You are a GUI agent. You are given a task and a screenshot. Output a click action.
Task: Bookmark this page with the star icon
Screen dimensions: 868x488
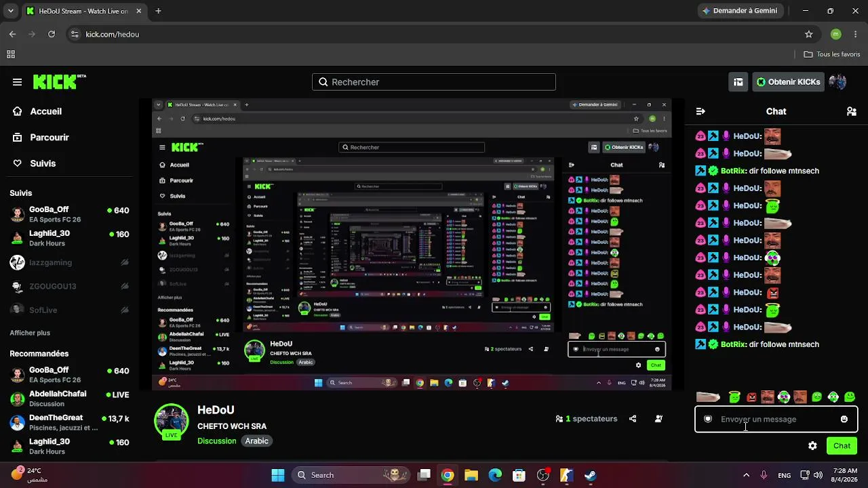[x=808, y=34]
